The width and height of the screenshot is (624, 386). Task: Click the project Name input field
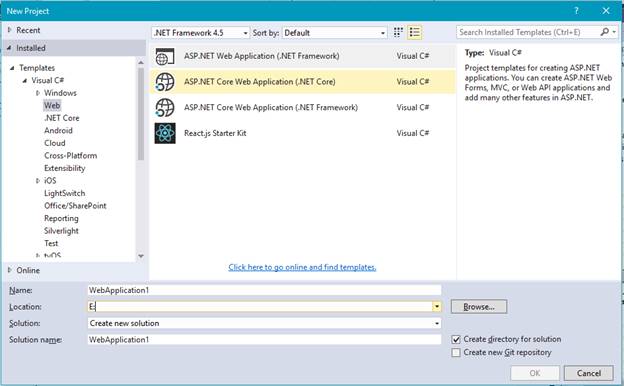264,290
